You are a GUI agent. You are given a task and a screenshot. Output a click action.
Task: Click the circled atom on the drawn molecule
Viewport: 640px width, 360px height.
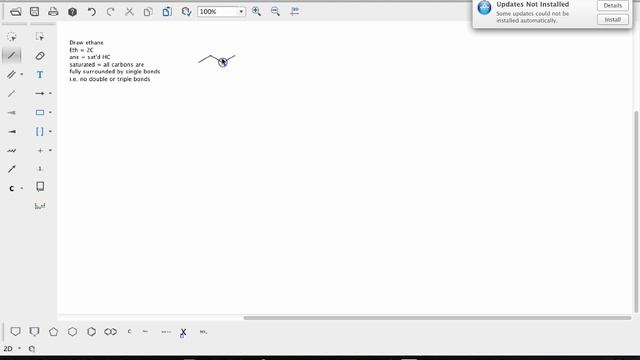[x=222, y=62]
